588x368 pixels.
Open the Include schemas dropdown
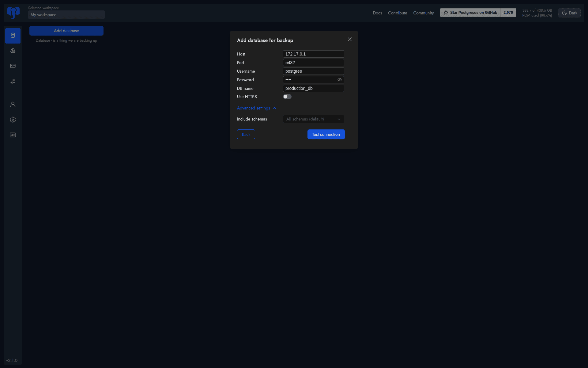click(313, 119)
